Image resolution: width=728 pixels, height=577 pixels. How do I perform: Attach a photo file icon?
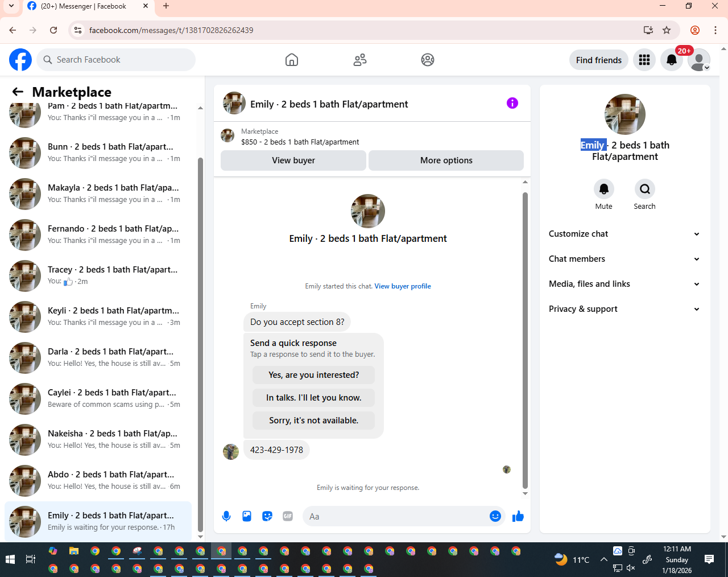(x=247, y=516)
